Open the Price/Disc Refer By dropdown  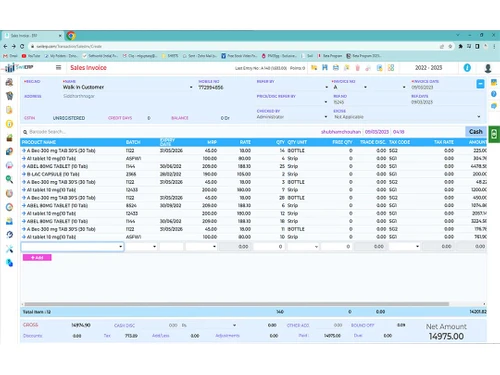(326, 102)
